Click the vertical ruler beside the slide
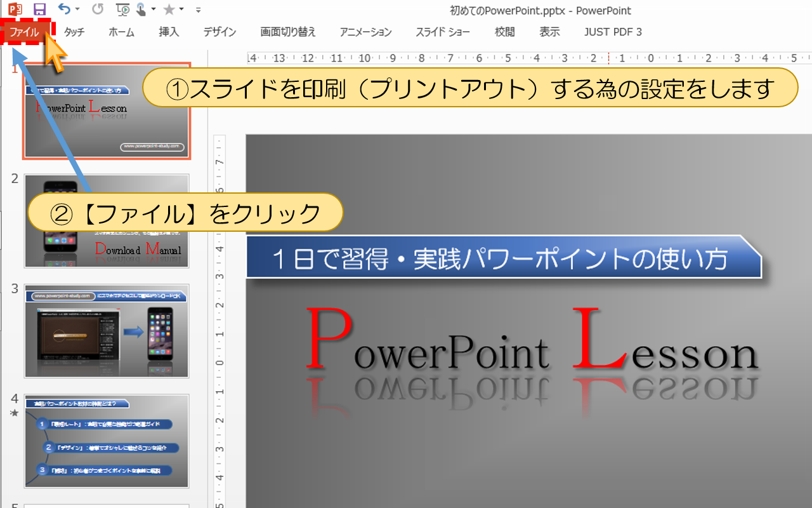The height and width of the screenshot is (508, 812). point(219,321)
